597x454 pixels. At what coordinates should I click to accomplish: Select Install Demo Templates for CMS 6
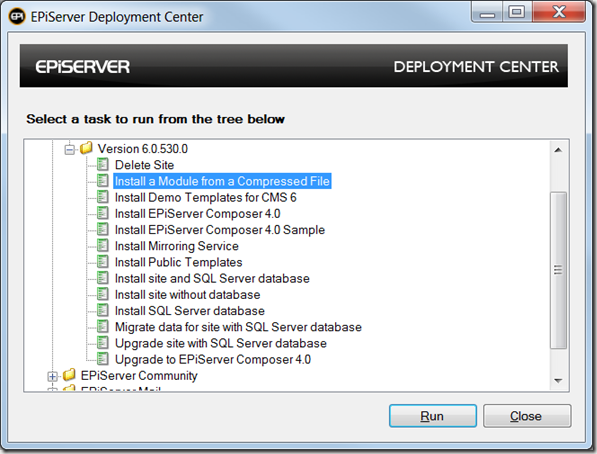[x=206, y=197]
